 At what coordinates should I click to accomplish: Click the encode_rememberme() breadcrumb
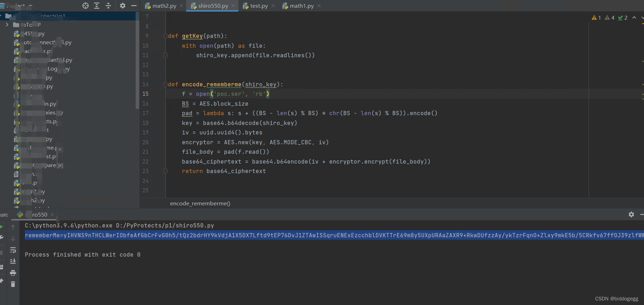200,203
